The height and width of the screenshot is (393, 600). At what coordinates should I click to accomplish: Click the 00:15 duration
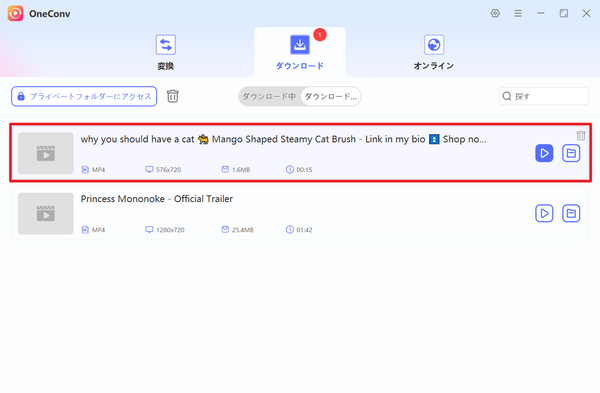pyautogui.click(x=304, y=170)
